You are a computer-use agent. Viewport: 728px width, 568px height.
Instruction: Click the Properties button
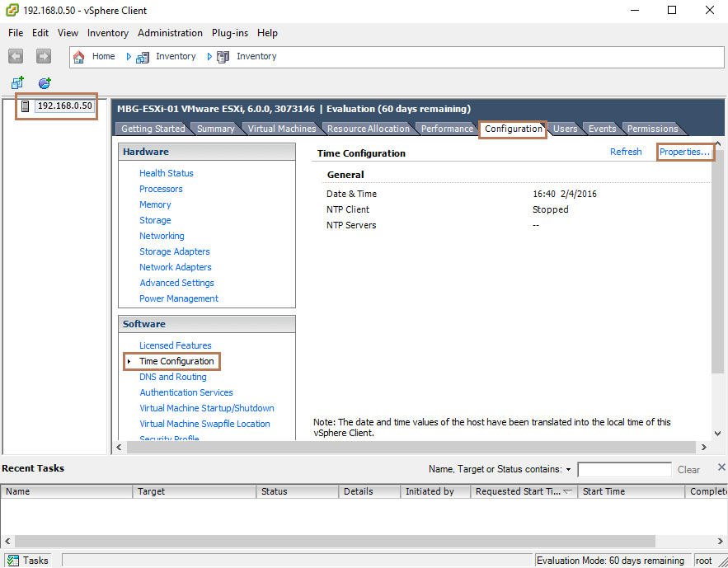[684, 152]
